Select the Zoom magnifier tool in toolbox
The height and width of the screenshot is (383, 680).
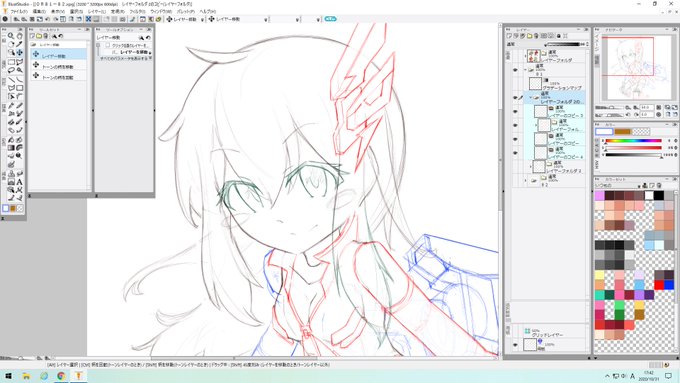pos(11,36)
